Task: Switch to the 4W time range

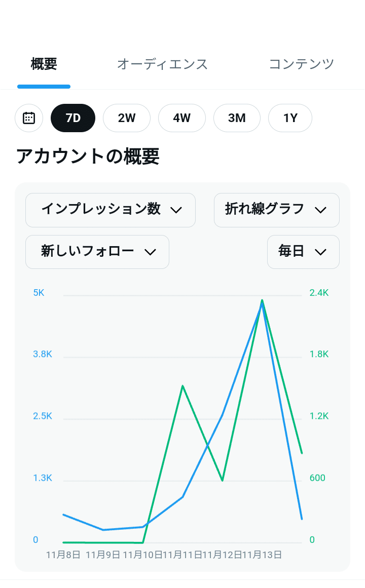Action: click(x=181, y=118)
